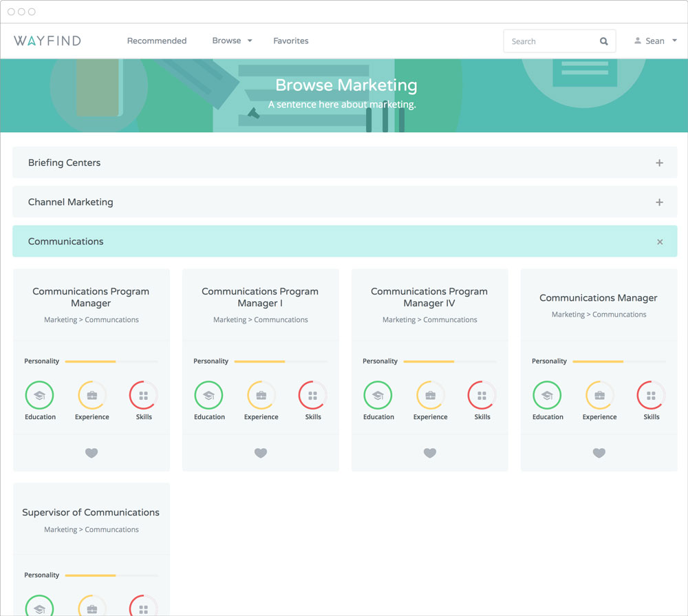The width and height of the screenshot is (688, 616).
Task: Click Personality bar on Supervisor of Communications card
Action: 111,575
